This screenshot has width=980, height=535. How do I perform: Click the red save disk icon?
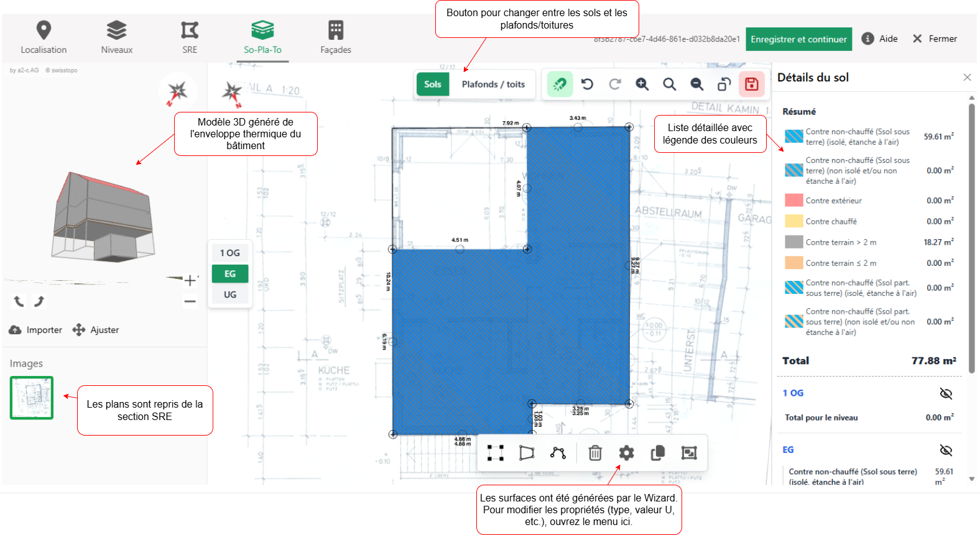[x=752, y=84]
